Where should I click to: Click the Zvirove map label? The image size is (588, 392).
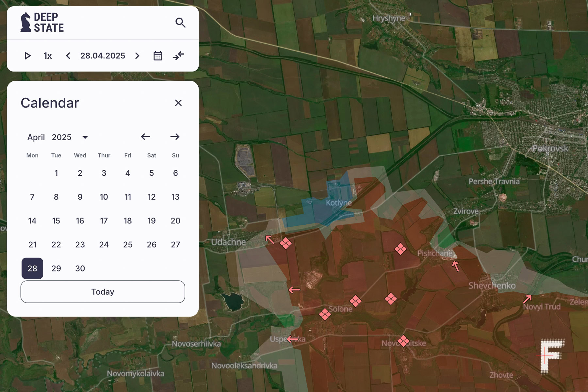click(466, 211)
